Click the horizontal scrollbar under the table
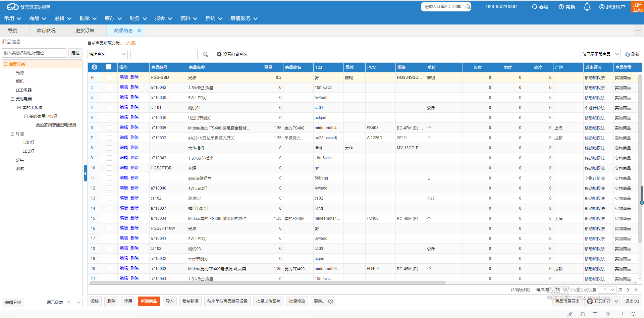644x318 pixels. point(268,283)
